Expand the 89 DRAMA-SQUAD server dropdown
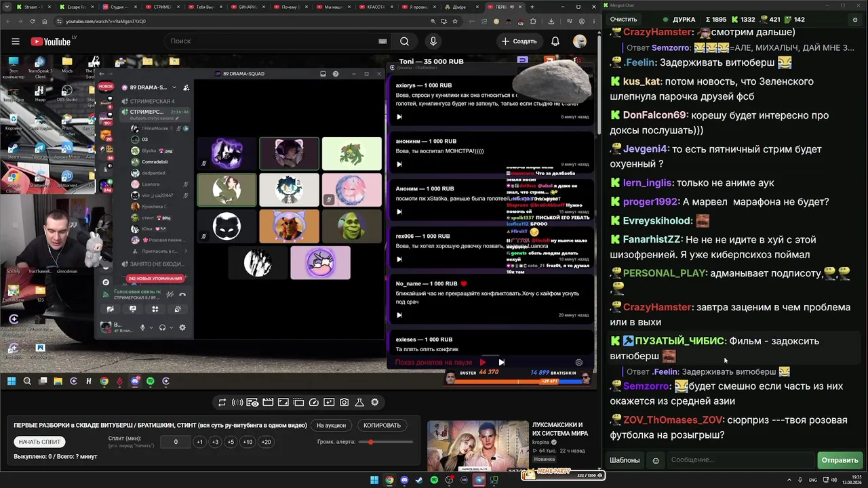The image size is (868, 488). (174, 87)
